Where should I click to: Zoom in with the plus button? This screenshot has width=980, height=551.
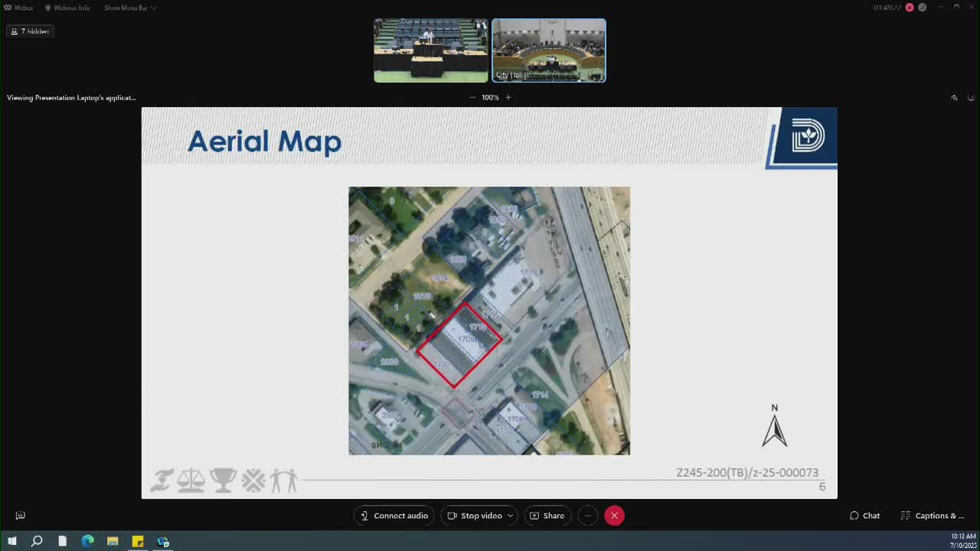coord(508,97)
